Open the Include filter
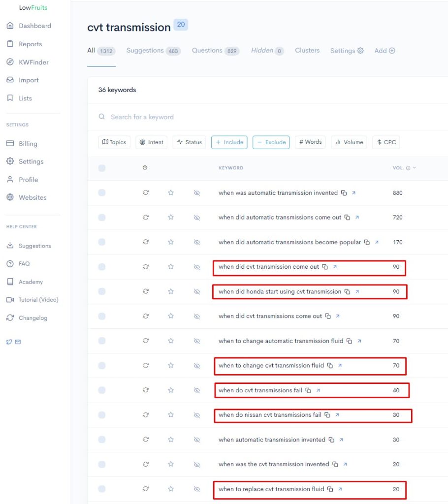448x504 pixels. point(229,142)
